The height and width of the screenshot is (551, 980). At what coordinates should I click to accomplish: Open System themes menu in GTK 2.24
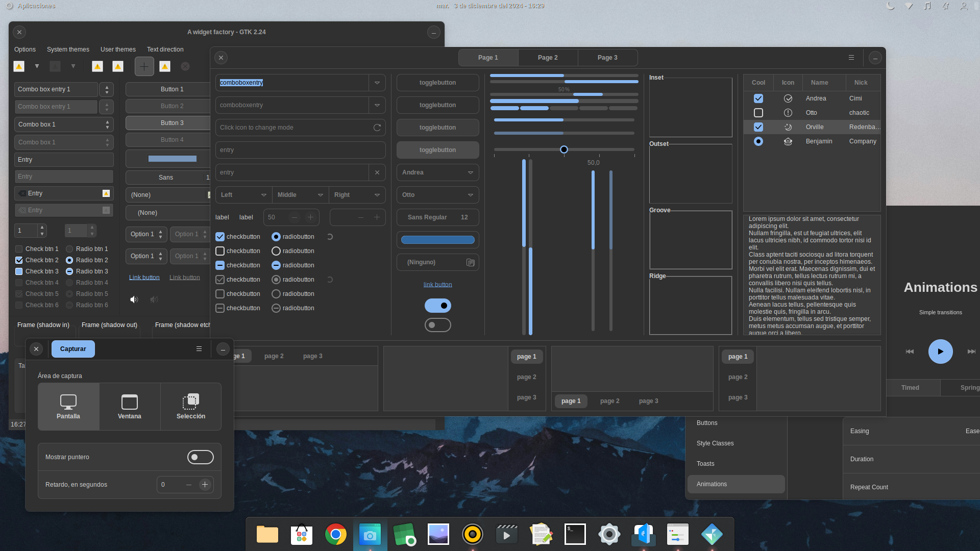coord(68,49)
